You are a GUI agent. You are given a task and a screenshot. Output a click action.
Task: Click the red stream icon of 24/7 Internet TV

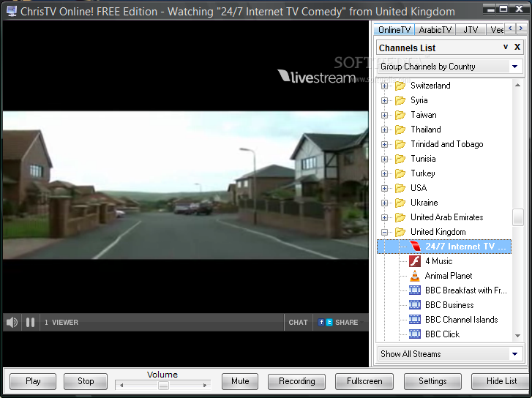click(415, 247)
